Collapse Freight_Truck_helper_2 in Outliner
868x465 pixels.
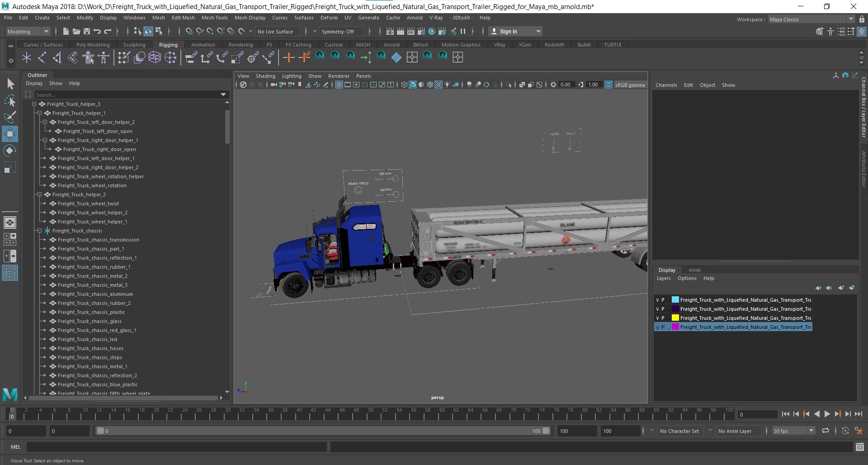click(39, 195)
